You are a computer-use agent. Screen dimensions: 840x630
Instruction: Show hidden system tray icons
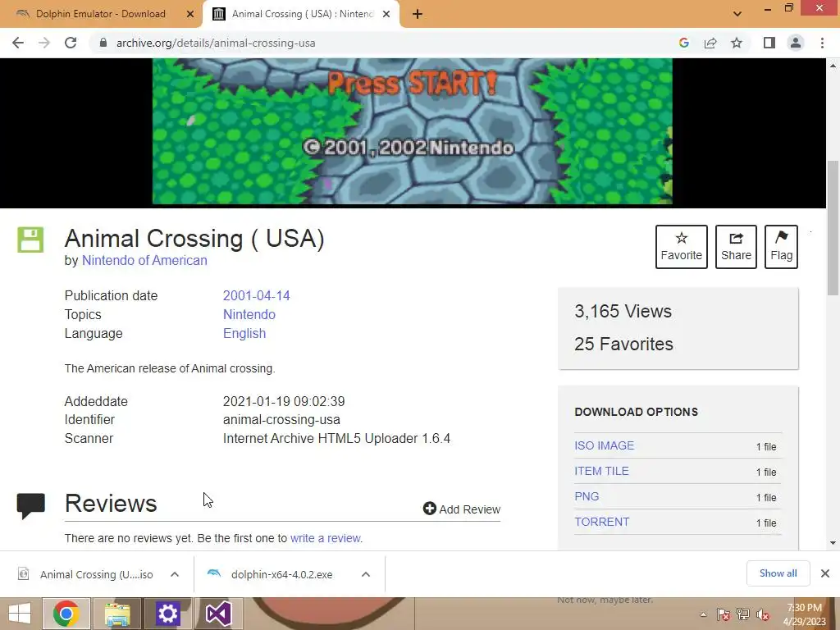703,614
